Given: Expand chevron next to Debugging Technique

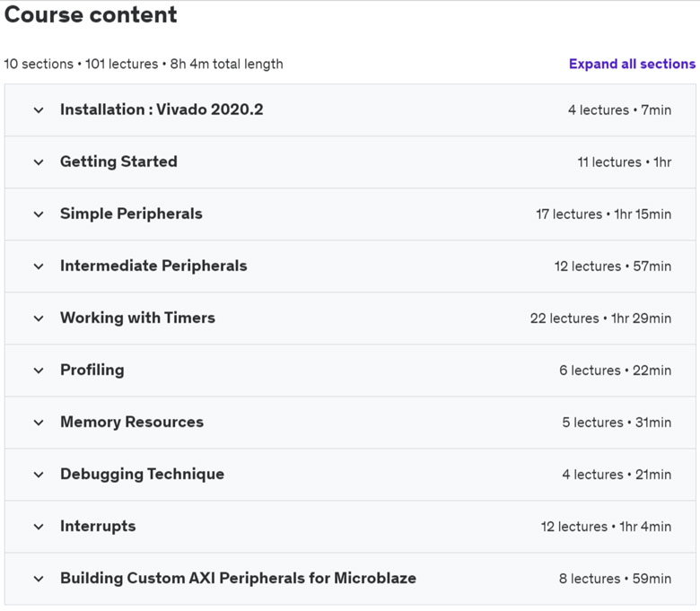Looking at the screenshot, I should (39, 475).
